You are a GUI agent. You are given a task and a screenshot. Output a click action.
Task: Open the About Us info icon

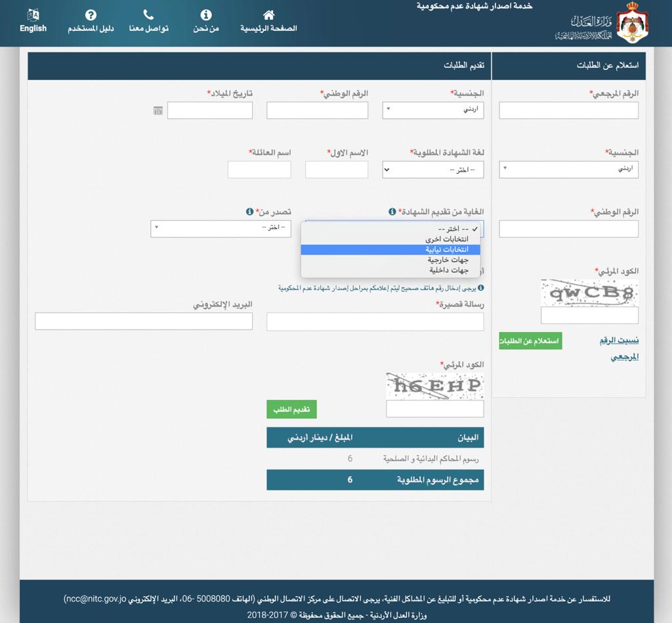[206, 15]
